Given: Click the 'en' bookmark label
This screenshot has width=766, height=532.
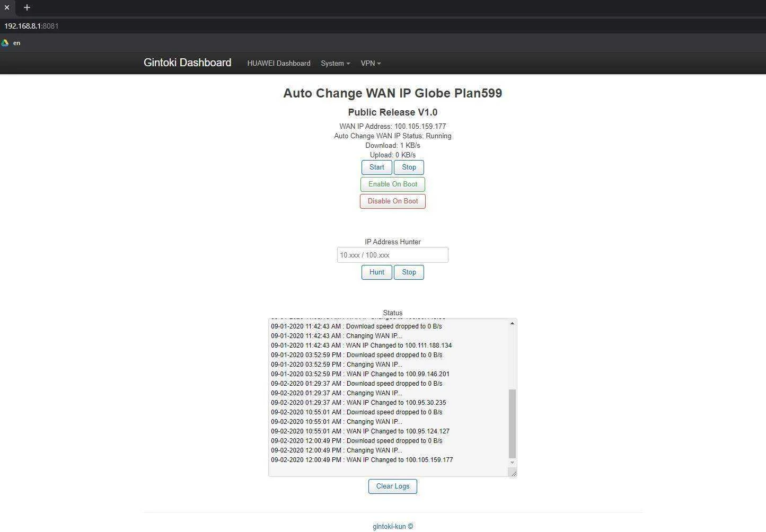Looking at the screenshot, I should (x=17, y=43).
